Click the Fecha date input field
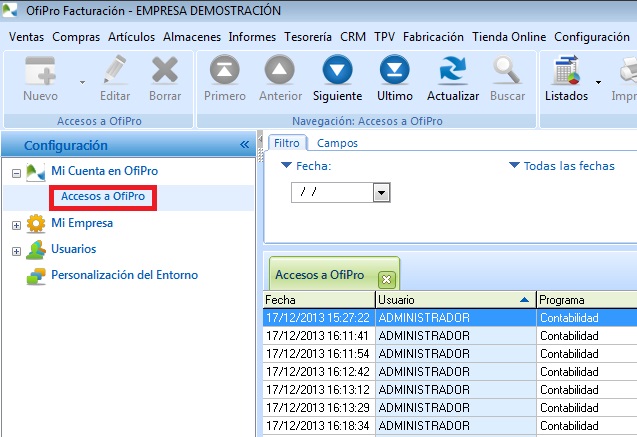 click(332, 192)
